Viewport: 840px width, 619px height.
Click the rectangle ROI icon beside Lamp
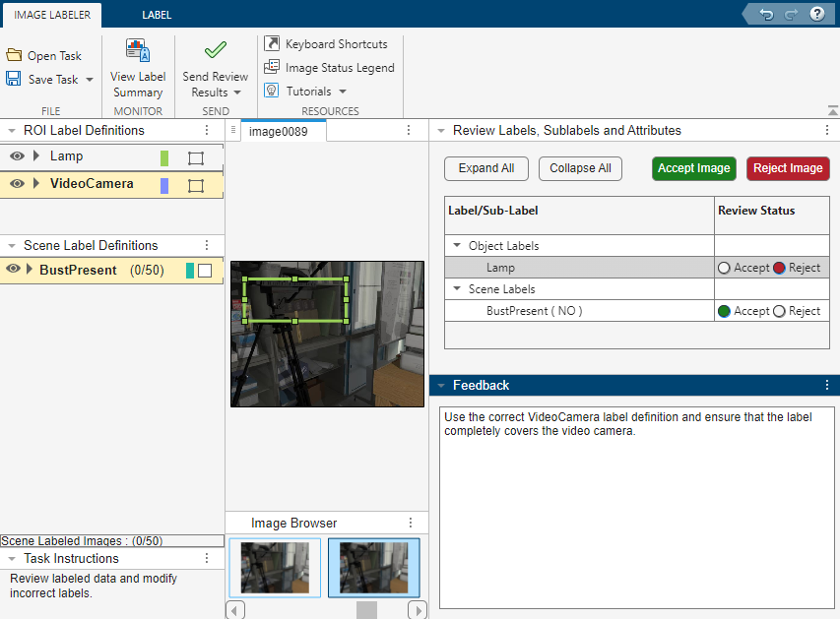tap(194, 155)
